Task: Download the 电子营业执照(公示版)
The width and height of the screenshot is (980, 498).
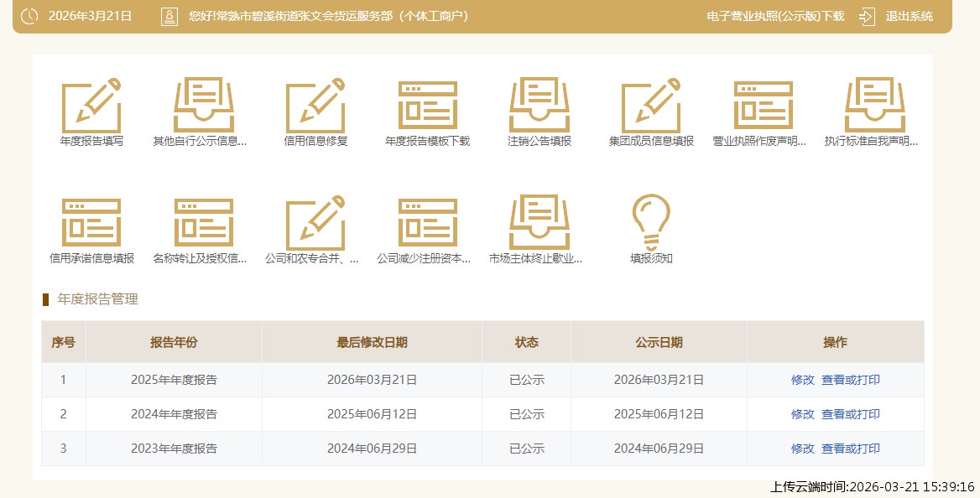Action: (x=775, y=16)
